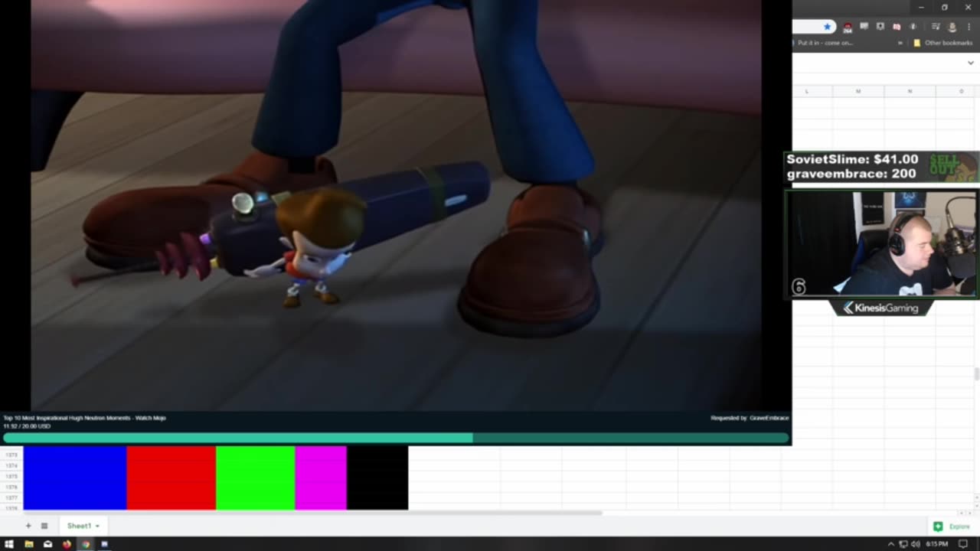The height and width of the screenshot is (551, 980).
Task: Open File Explorer from taskbar
Action: pos(28,544)
